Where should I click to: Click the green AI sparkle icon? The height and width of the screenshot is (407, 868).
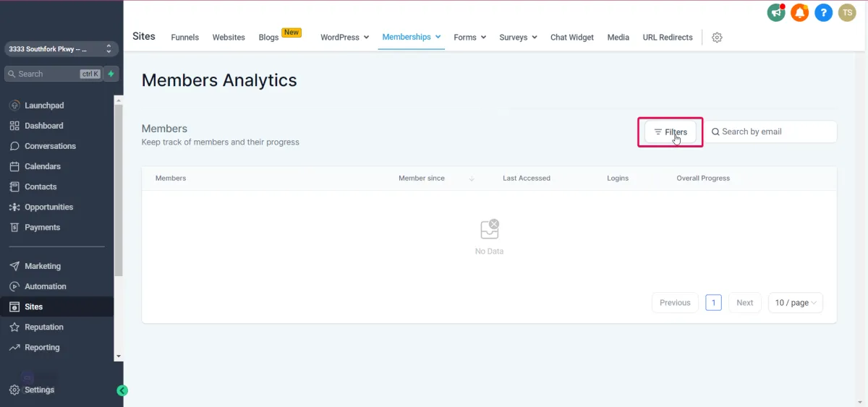coord(111,74)
